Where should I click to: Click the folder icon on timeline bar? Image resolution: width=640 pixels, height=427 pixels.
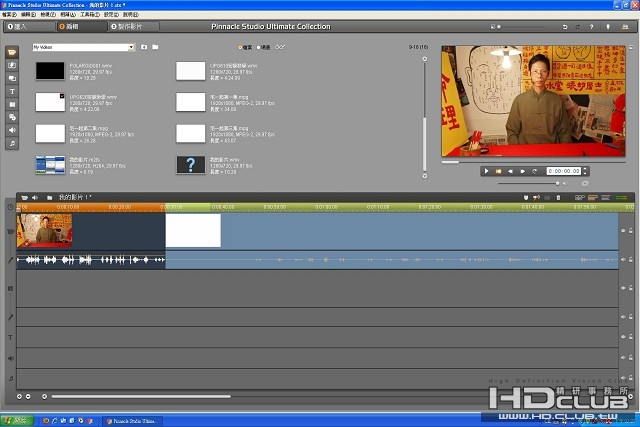click(49, 198)
